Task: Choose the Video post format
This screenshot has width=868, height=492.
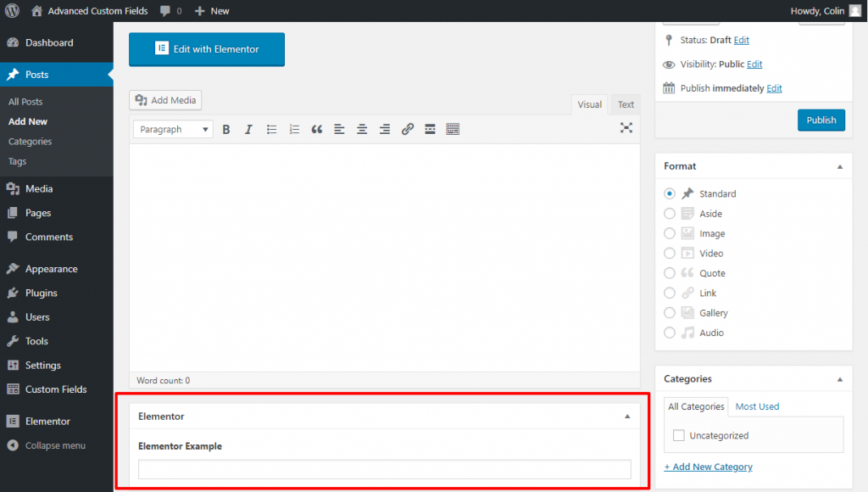Action: (x=670, y=254)
